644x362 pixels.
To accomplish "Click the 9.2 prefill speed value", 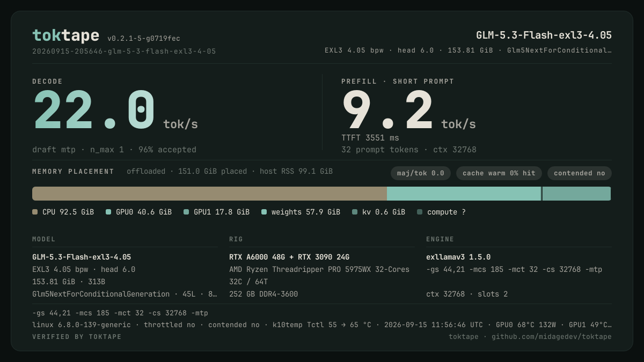I will pos(387,110).
